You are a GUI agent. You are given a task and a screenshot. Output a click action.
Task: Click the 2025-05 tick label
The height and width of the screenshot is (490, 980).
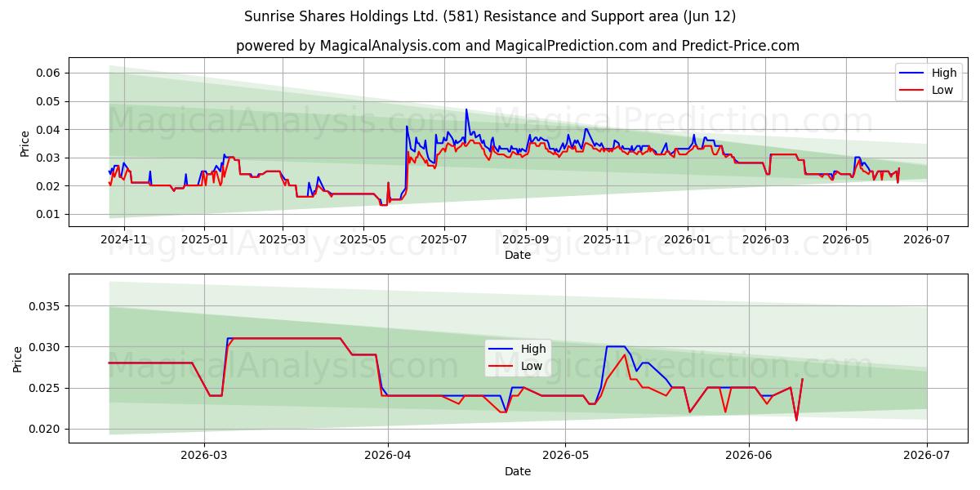[363, 240]
